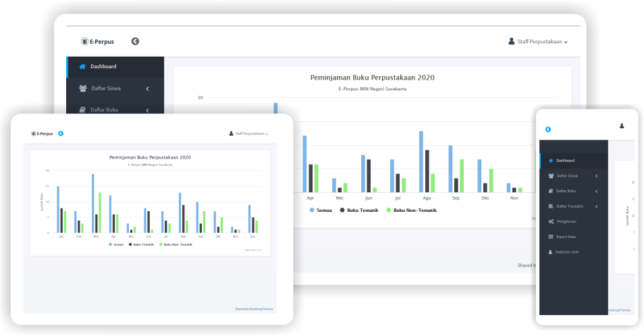Image resolution: width=644 pixels, height=336 pixels.
Task: Tap the blue back arrow on phone
Action: coord(548,130)
